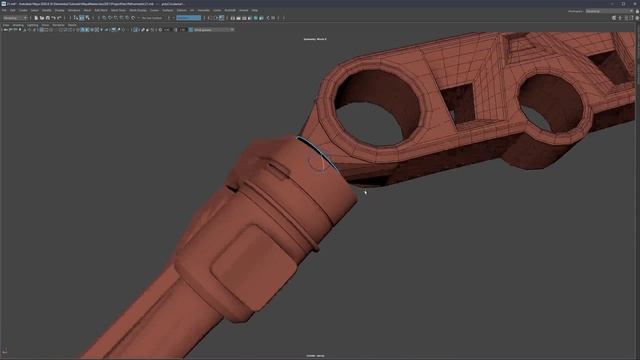Toggle Snap to view planes
The image size is (640, 360).
tap(127, 18)
